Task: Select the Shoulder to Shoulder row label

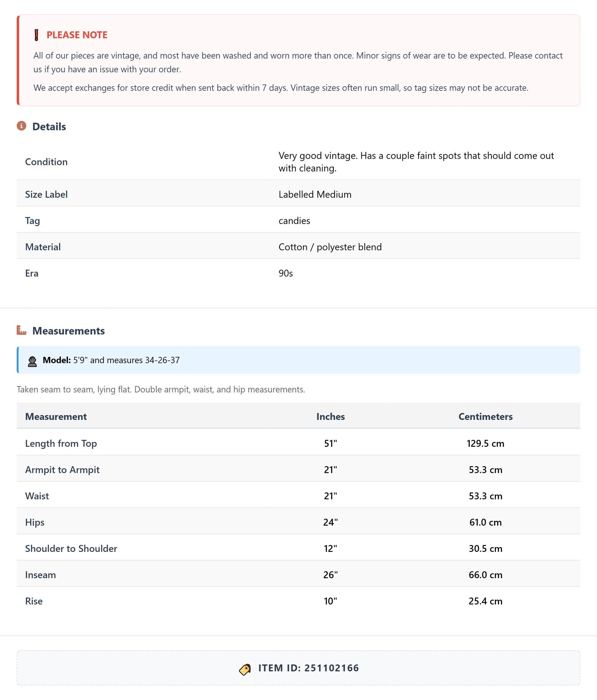Action: pos(71,548)
